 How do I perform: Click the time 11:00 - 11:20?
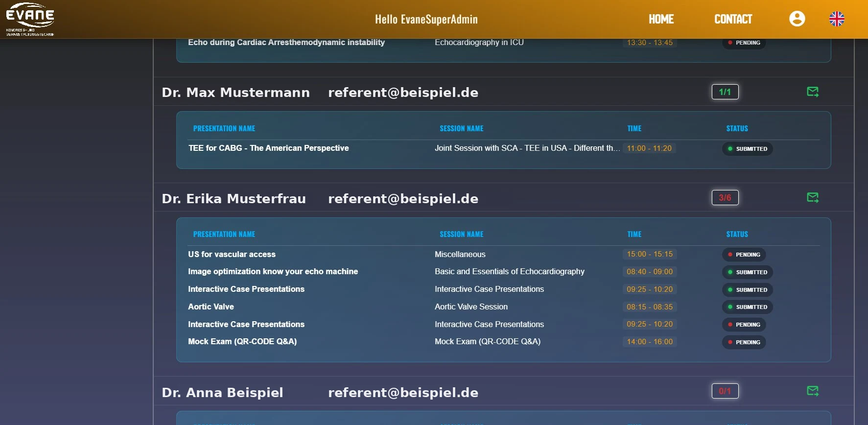click(649, 148)
